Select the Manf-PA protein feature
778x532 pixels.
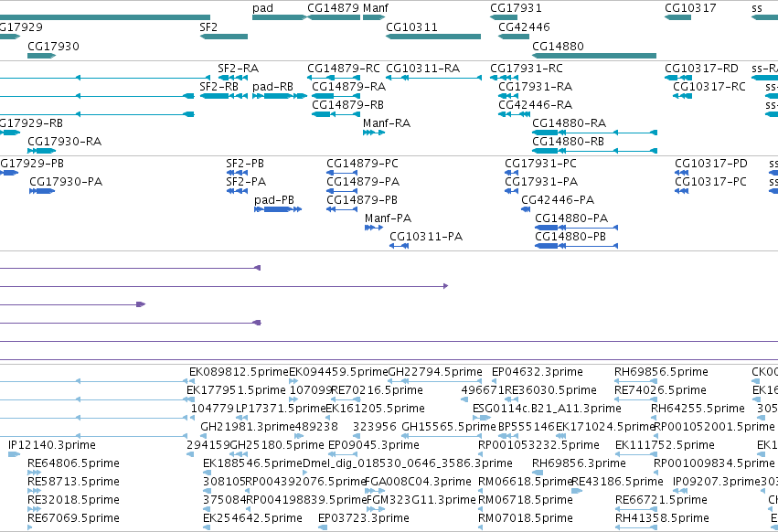tap(374, 228)
